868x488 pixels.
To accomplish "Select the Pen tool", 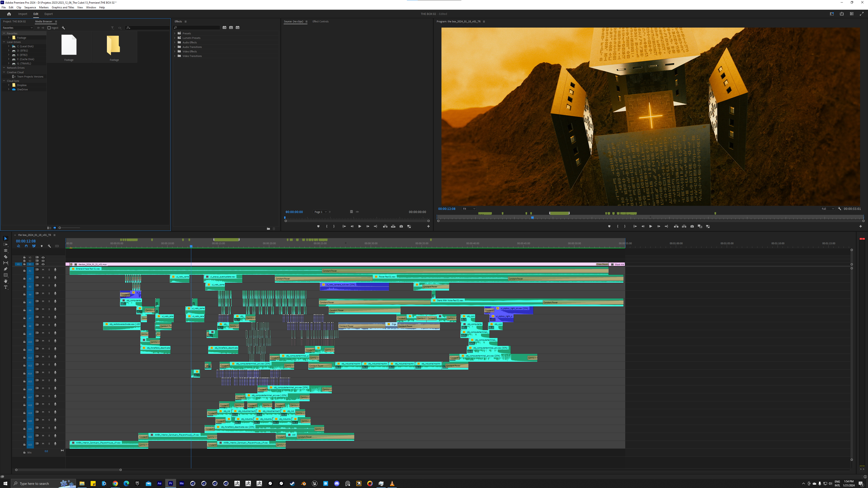I will [5, 269].
